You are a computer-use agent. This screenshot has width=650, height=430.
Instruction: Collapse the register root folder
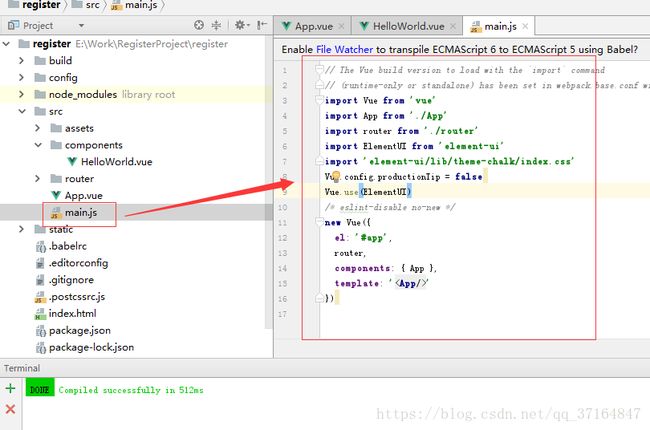click(7, 44)
